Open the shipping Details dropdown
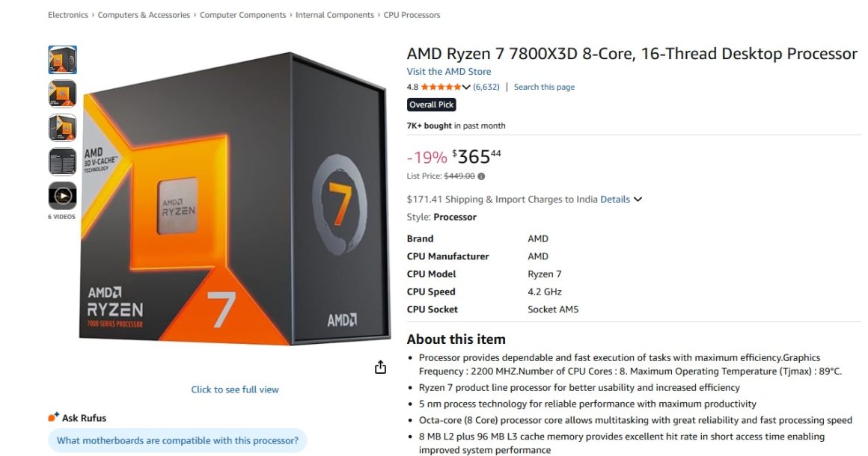Image resolution: width=868 pixels, height=456 pixels. coord(615,199)
